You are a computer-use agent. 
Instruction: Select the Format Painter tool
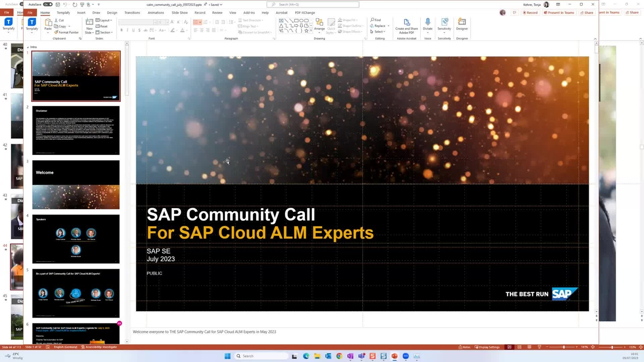pos(67,32)
